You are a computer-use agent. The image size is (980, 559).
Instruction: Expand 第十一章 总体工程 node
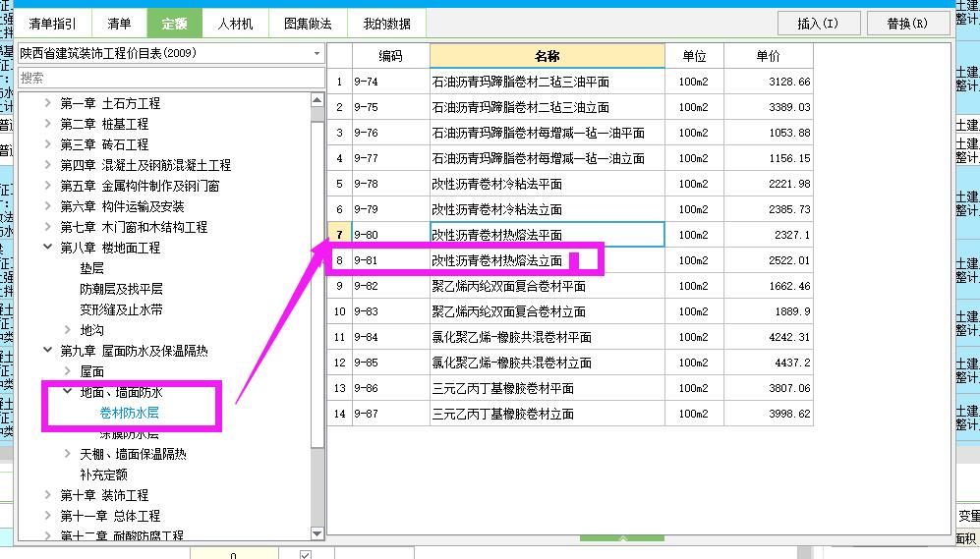point(47,515)
